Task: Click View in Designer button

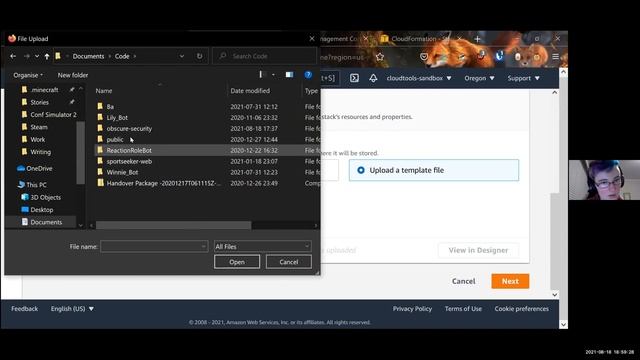Action: tap(478, 250)
